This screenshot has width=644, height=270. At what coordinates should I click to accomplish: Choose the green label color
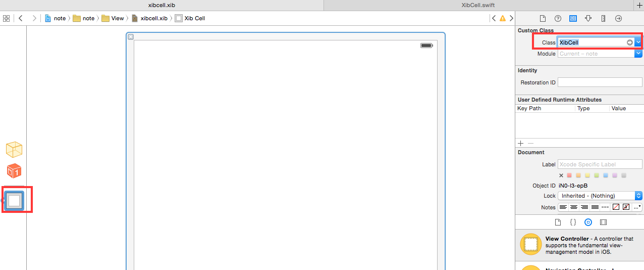pyautogui.click(x=597, y=175)
